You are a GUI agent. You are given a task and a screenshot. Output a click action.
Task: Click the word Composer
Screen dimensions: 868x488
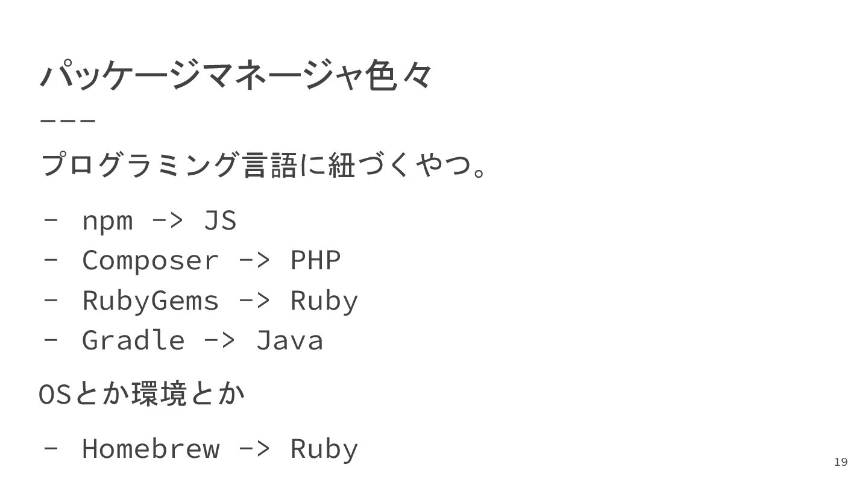(150, 261)
